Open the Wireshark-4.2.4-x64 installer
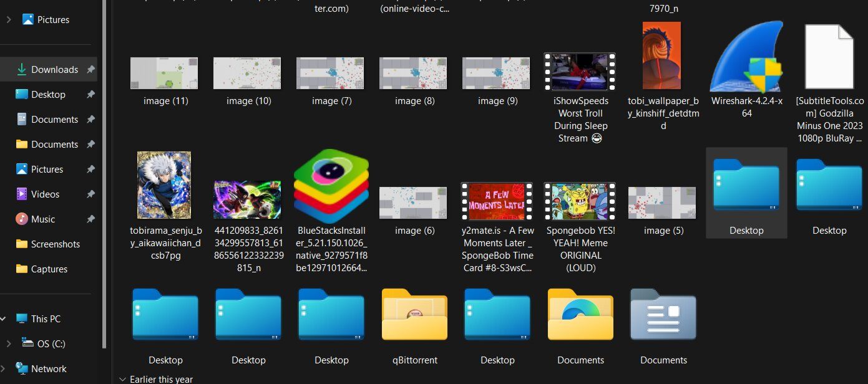 point(746,57)
